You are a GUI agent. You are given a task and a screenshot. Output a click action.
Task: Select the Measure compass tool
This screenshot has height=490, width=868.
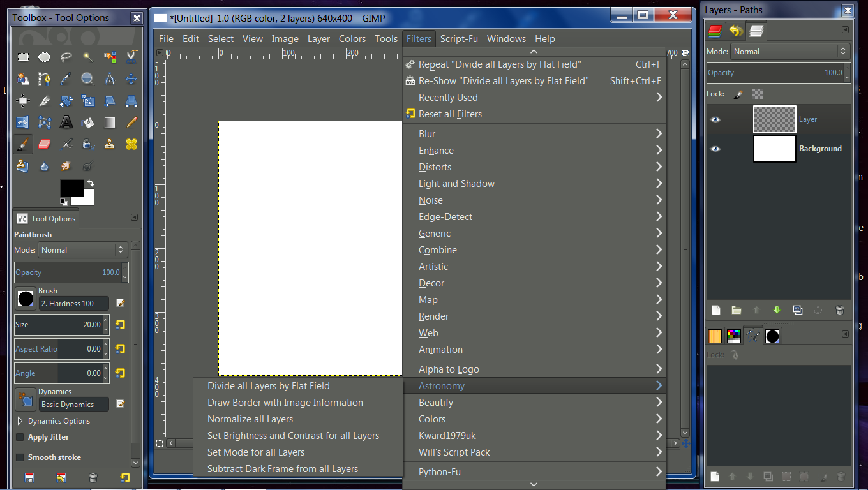click(110, 79)
